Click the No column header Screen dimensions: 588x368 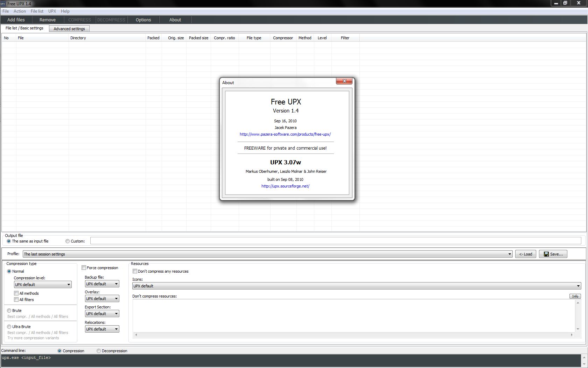[x=9, y=38]
